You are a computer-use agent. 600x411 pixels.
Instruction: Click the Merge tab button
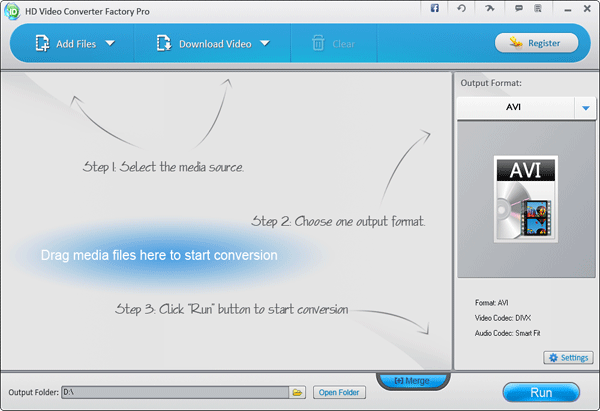pos(413,381)
